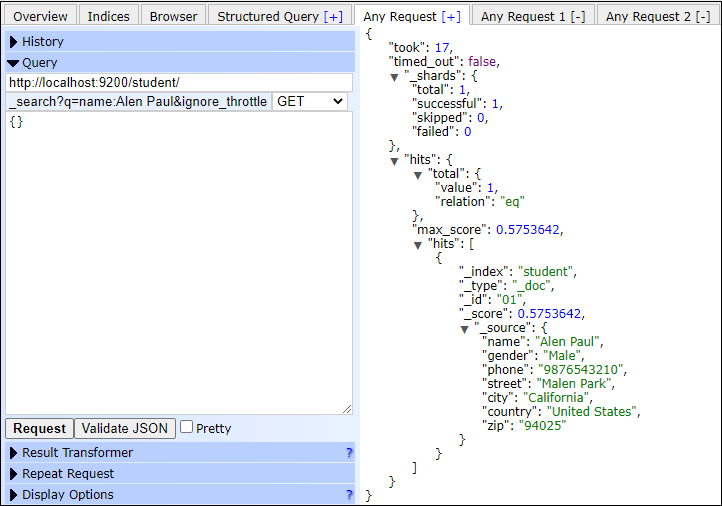Open Display Options help question mark
The width and height of the screenshot is (722, 506).
[349, 494]
